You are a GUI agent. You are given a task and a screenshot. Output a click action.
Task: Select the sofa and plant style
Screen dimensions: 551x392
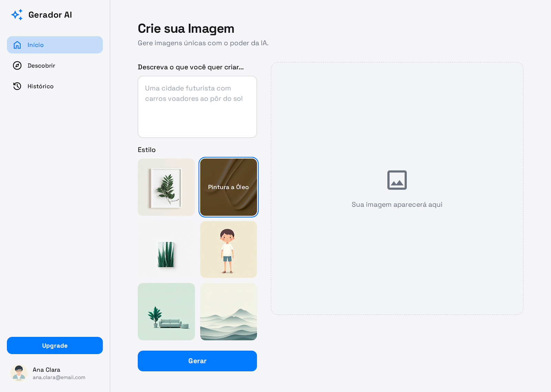(x=166, y=311)
